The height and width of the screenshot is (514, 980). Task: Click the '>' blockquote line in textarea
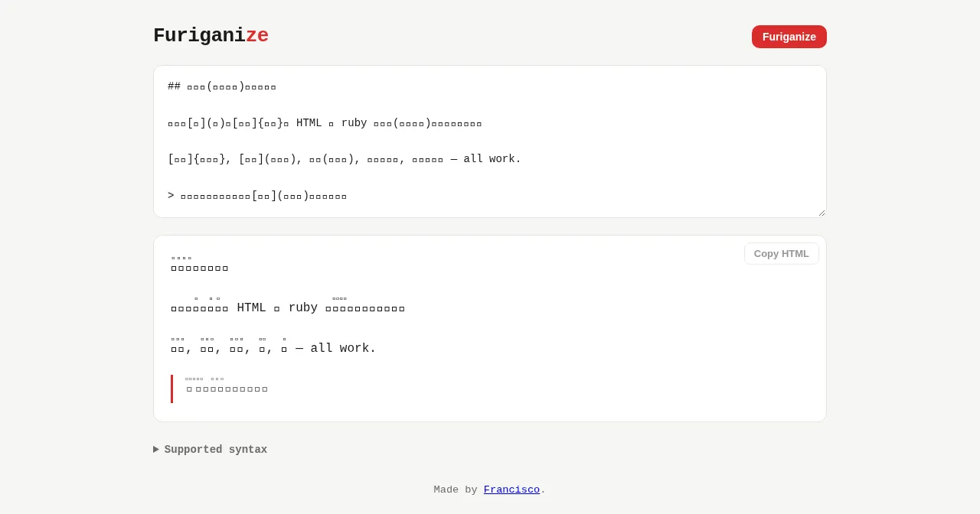click(257, 197)
